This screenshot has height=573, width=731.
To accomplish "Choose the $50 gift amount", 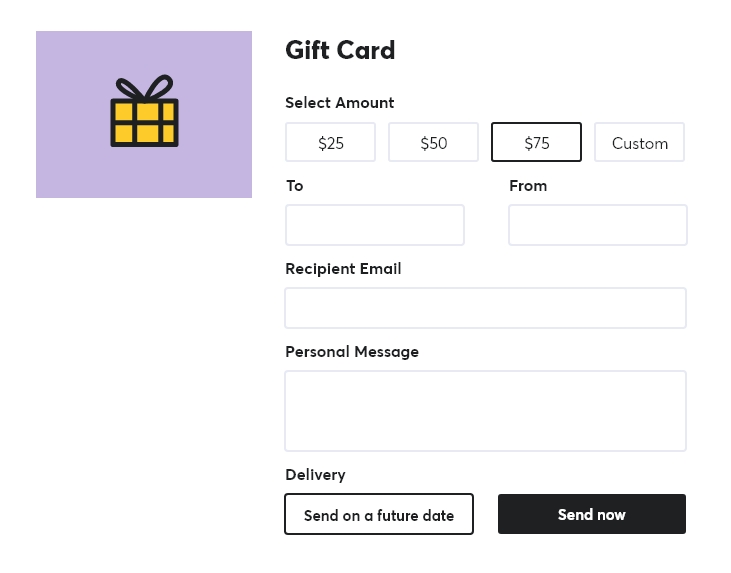I will 433,142.
